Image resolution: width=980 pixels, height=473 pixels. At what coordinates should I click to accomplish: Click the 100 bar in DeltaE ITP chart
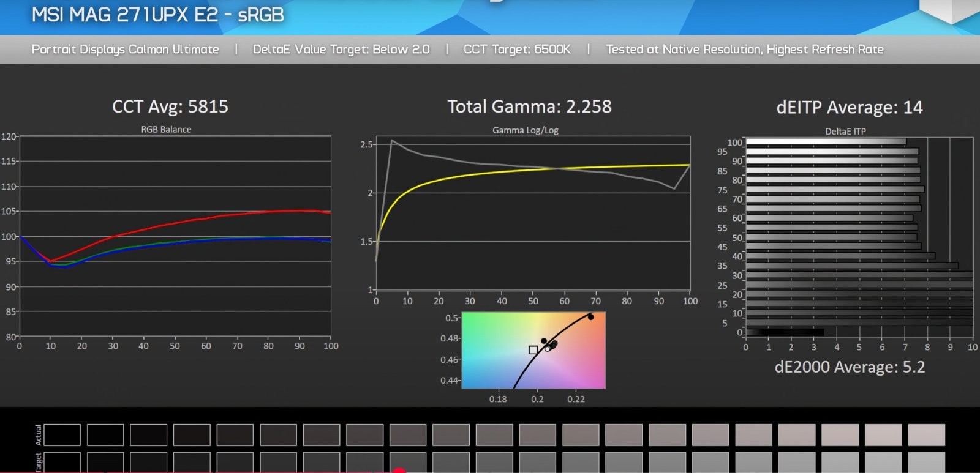click(x=826, y=142)
